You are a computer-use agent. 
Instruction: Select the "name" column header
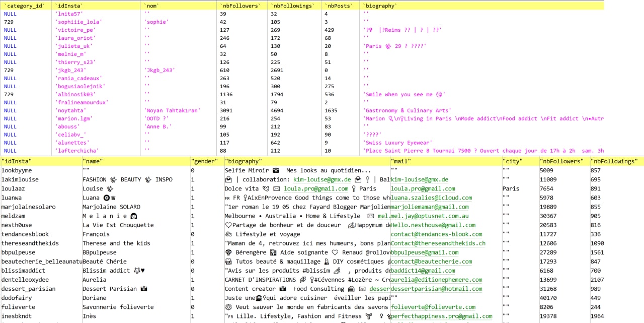93,161
